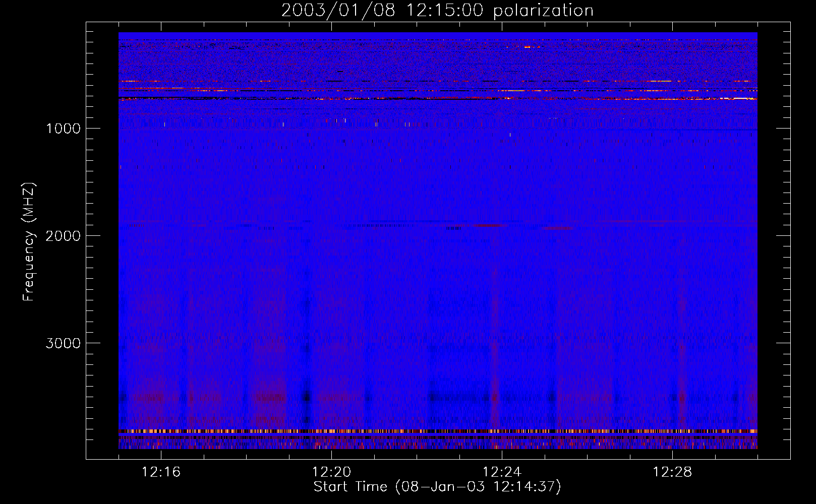816x504 pixels.
Task: Click the 'Frequency (MHZ)' axis label
Action: [x=28, y=242]
